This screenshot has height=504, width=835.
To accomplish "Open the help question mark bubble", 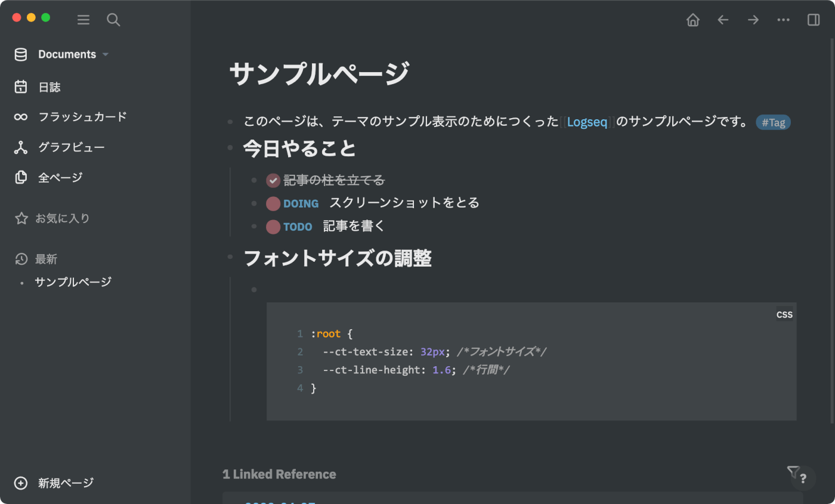I will pos(803,478).
